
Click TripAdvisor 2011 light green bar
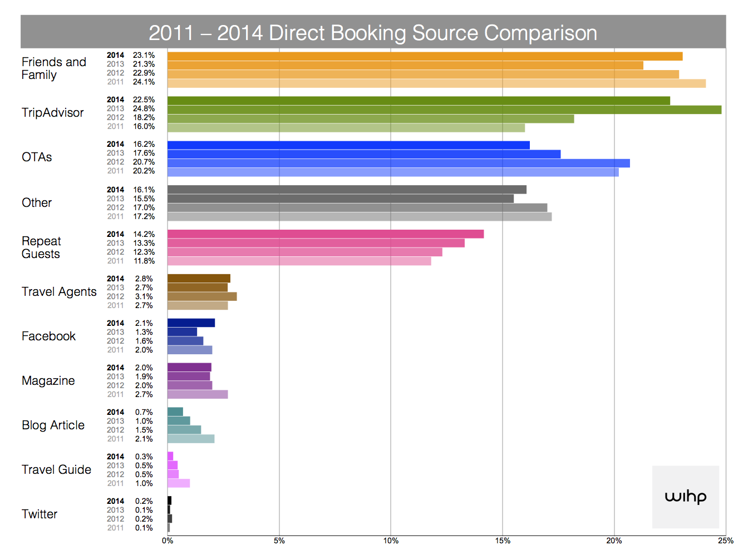(x=346, y=127)
